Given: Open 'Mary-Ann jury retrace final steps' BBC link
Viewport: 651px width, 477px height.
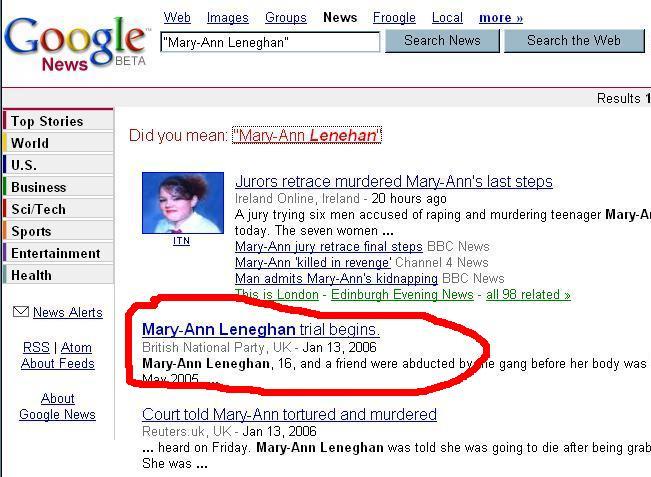Looking at the screenshot, I should coord(328,247).
